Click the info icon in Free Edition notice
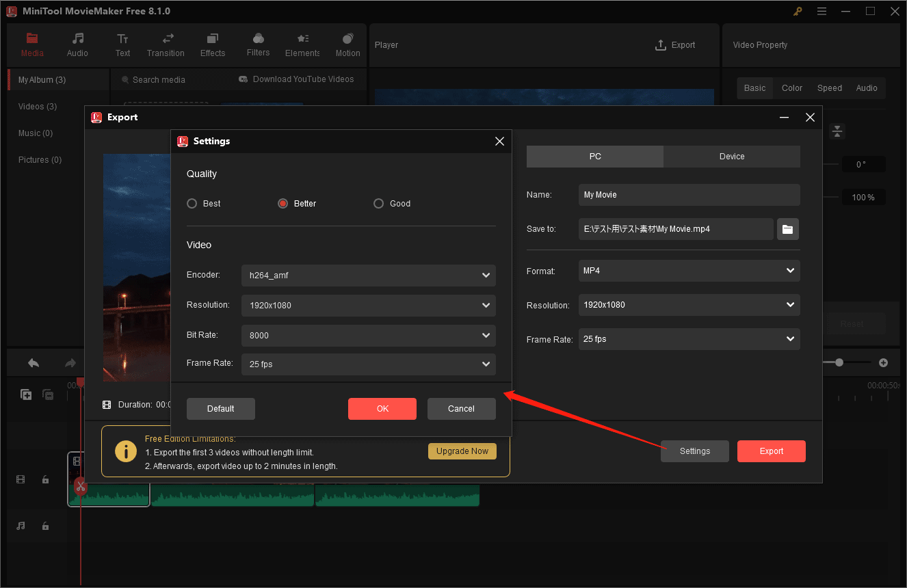The width and height of the screenshot is (907, 588). tap(126, 451)
